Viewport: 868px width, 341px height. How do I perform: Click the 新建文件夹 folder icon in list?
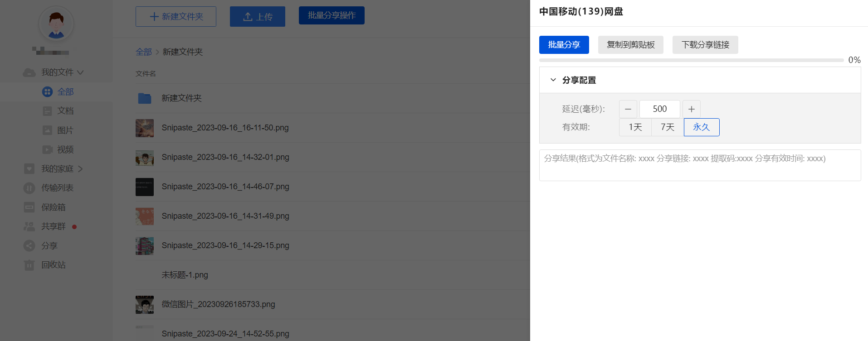point(144,98)
